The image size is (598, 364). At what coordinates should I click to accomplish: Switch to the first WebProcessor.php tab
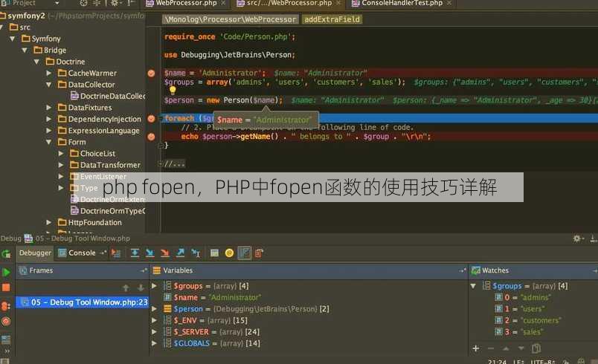(186, 4)
